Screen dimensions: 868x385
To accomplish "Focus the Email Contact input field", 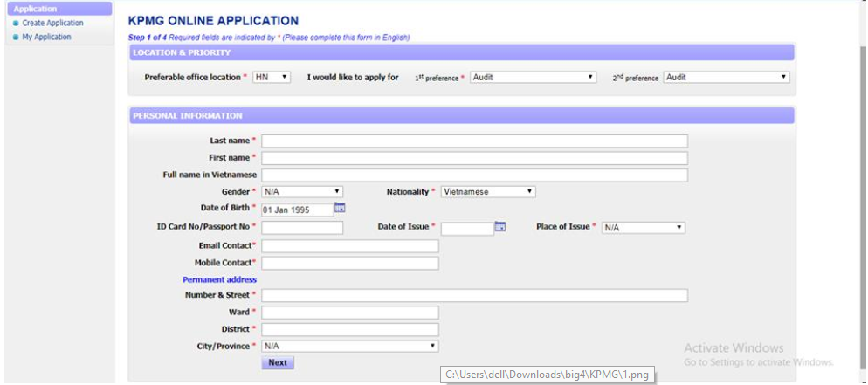I will tap(349, 246).
